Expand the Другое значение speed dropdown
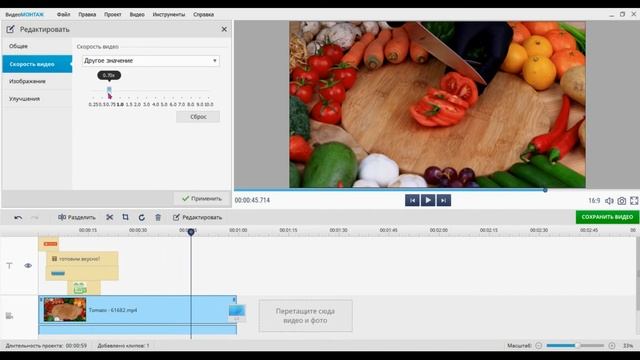Viewport: 640px width, 360px height. click(x=151, y=61)
